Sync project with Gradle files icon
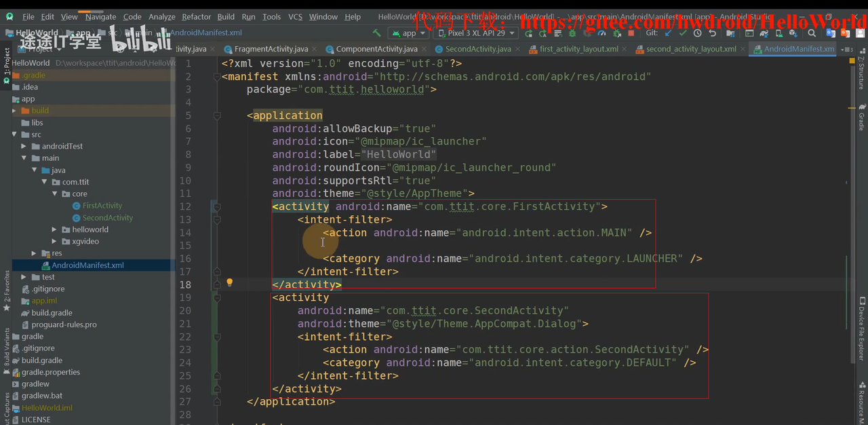868x425 pixels. (765, 33)
